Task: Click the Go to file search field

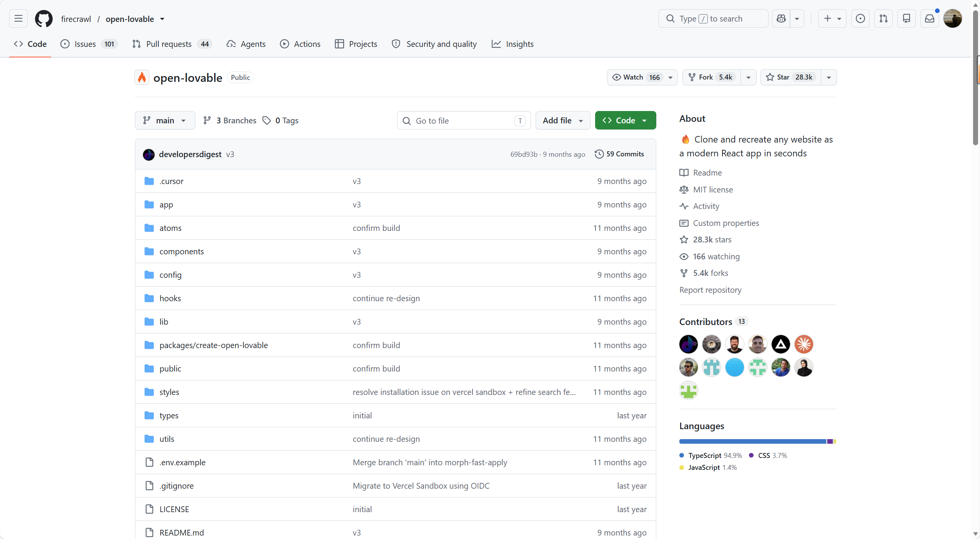Action: (464, 121)
